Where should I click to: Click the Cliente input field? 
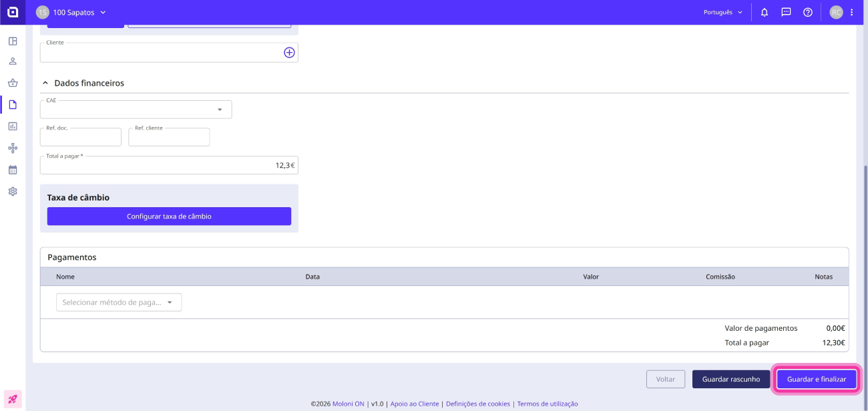click(169, 52)
